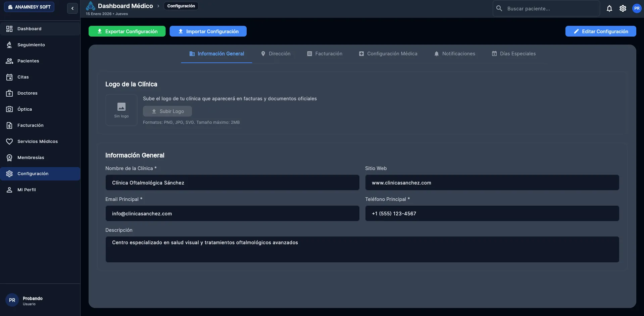Screen dimensions: 644x316
Task: Select Configuración in the sidebar
Action: tap(40, 174)
